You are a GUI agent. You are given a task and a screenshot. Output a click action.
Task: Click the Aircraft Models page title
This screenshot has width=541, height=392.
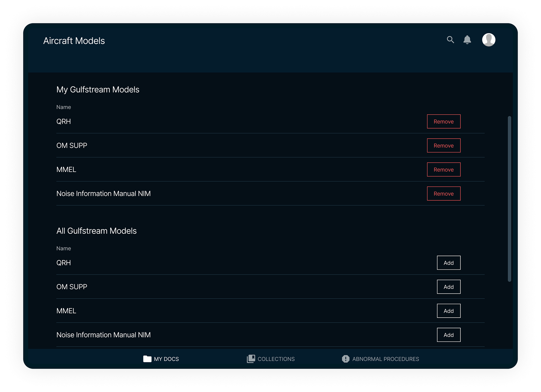coord(74,41)
